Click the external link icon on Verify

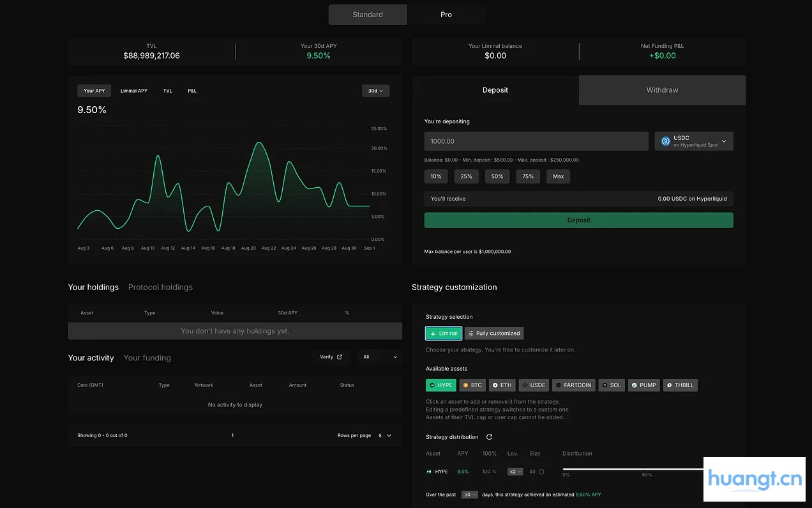pyautogui.click(x=340, y=357)
